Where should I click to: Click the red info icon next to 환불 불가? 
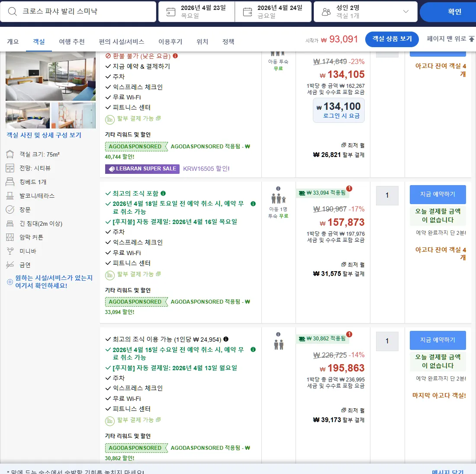coord(175,56)
